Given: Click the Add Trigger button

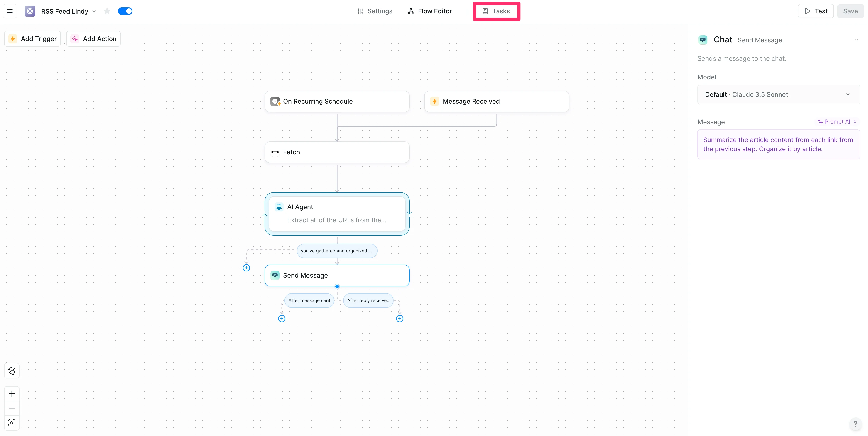Looking at the screenshot, I should click(x=33, y=39).
